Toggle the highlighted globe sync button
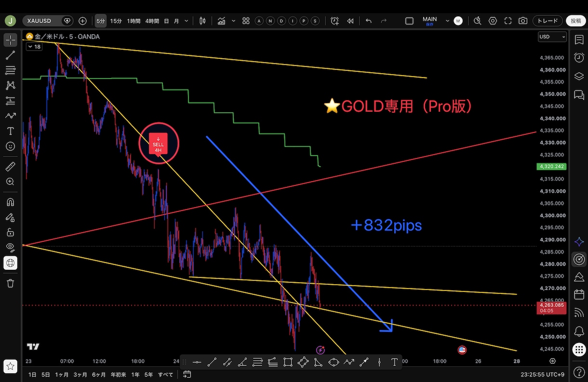Viewport: 588px width, 382px height. click(x=10, y=263)
